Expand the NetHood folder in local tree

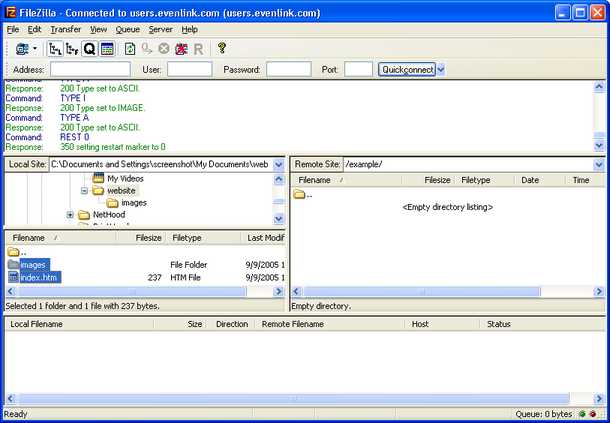pos(70,215)
